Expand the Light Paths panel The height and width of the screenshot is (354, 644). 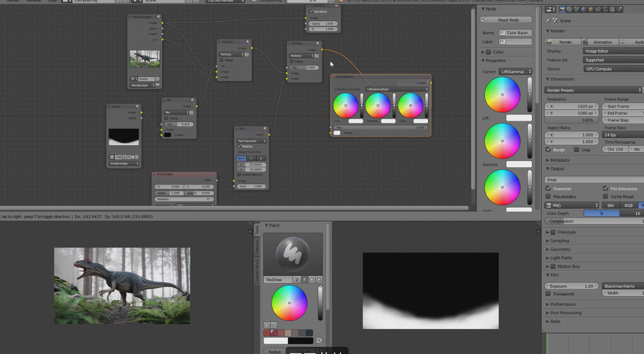click(x=561, y=258)
